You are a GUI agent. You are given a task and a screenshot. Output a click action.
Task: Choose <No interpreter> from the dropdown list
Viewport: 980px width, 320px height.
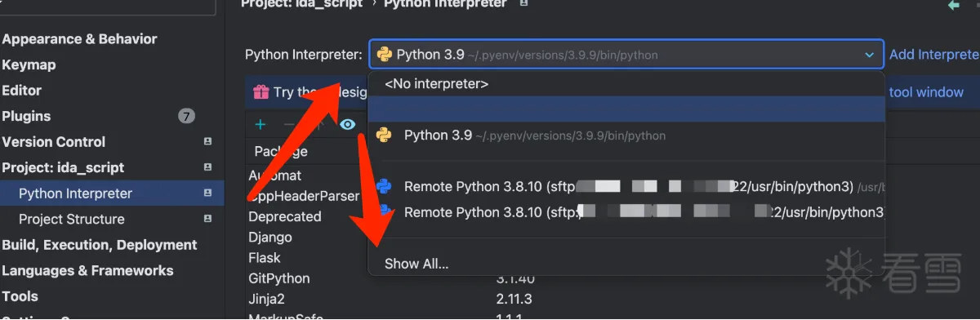coord(626,84)
